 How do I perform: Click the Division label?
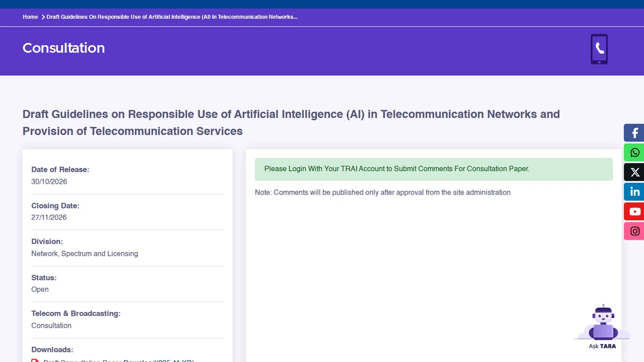click(x=47, y=241)
